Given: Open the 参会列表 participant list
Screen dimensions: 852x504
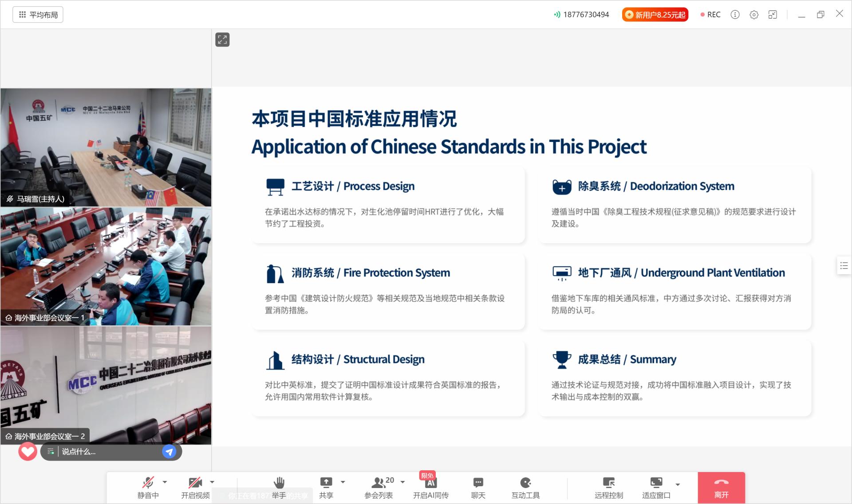Looking at the screenshot, I should (x=379, y=487).
